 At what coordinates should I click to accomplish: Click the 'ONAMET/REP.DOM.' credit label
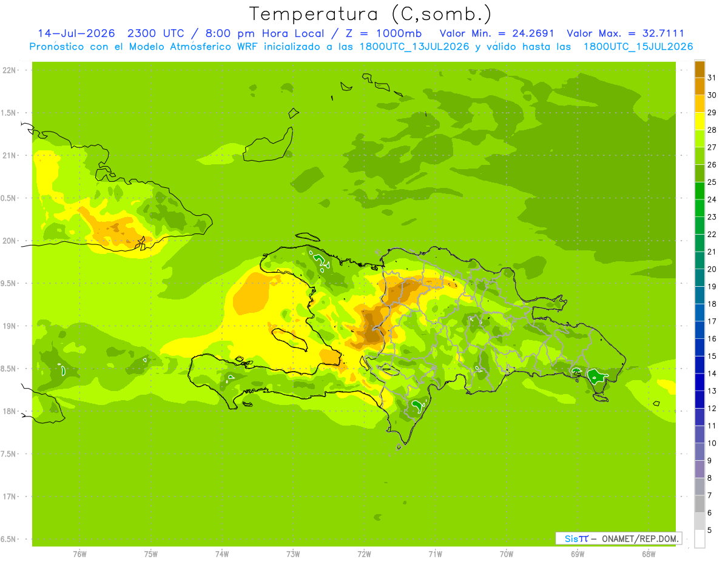click(x=640, y=538)
